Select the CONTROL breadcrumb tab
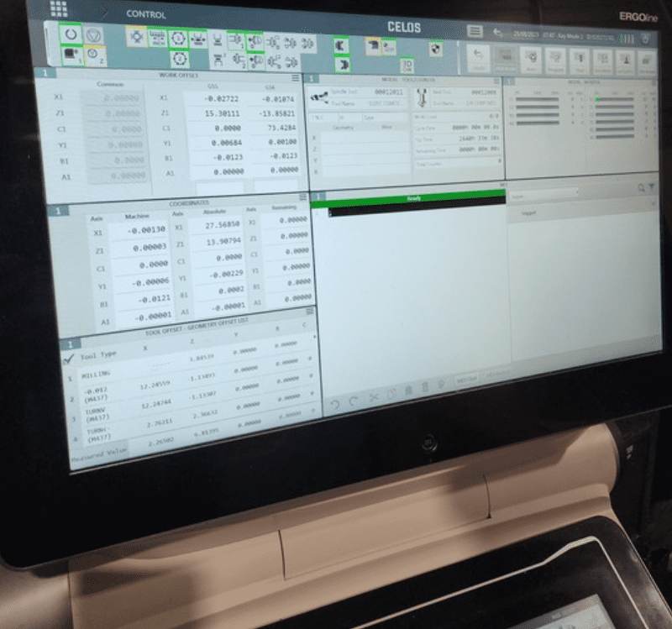The height and width of the screenshot is (629, 672). 145,14
